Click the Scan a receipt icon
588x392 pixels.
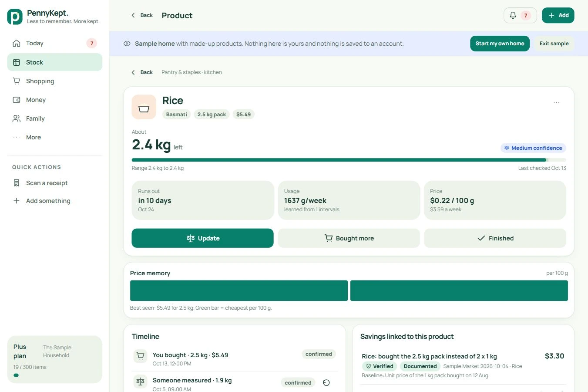click(17, 183)
